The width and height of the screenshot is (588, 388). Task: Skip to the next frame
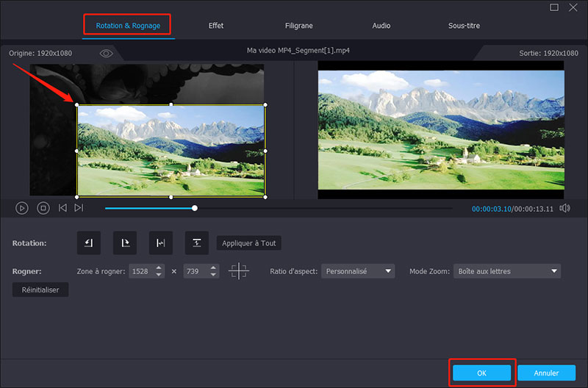[x=79, y=208]
